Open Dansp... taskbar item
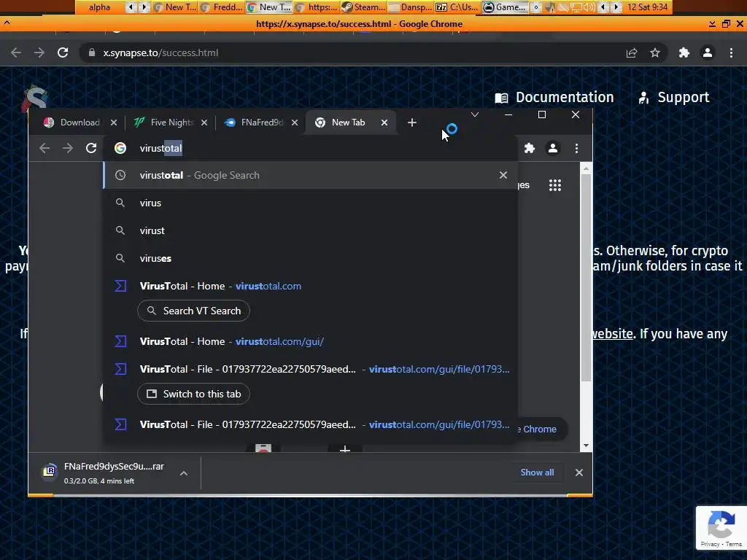This screenshot has height=560, width=747. pyautogui.click(x=411, y=7)
